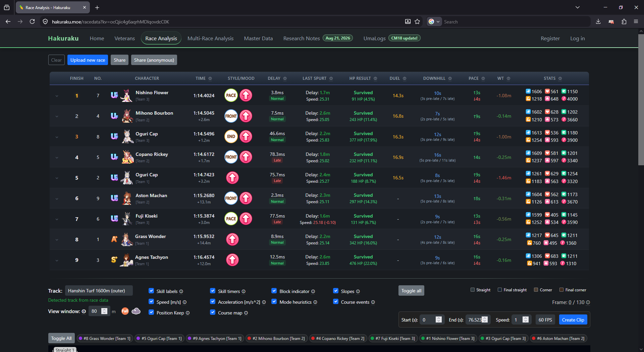Toggle #8 Grass Wonder runner chip
This screenshot has width=644, height=352.
pos(105,338)
